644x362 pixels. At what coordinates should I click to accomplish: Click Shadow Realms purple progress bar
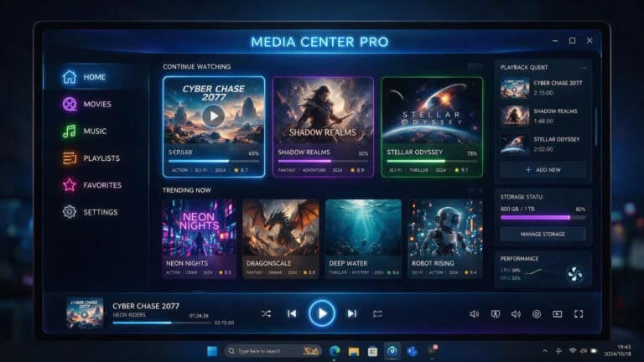click(x=323, y=161)
